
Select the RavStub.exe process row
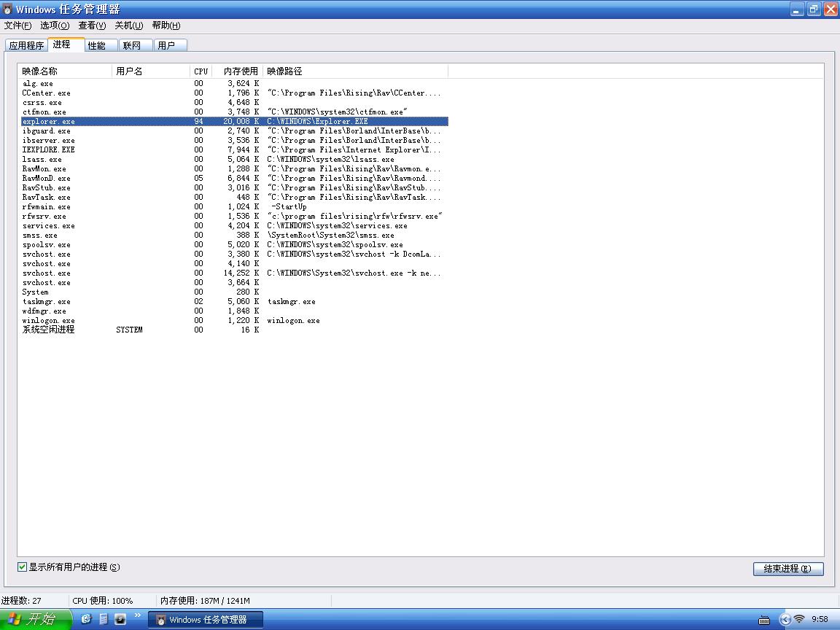(235, 187)
